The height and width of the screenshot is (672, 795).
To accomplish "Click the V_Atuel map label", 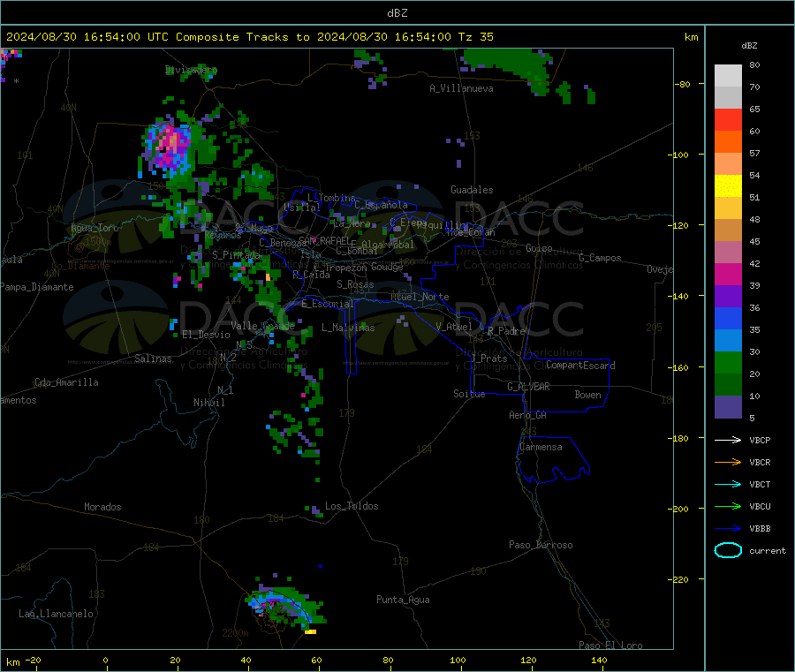I will coord(453,327).
